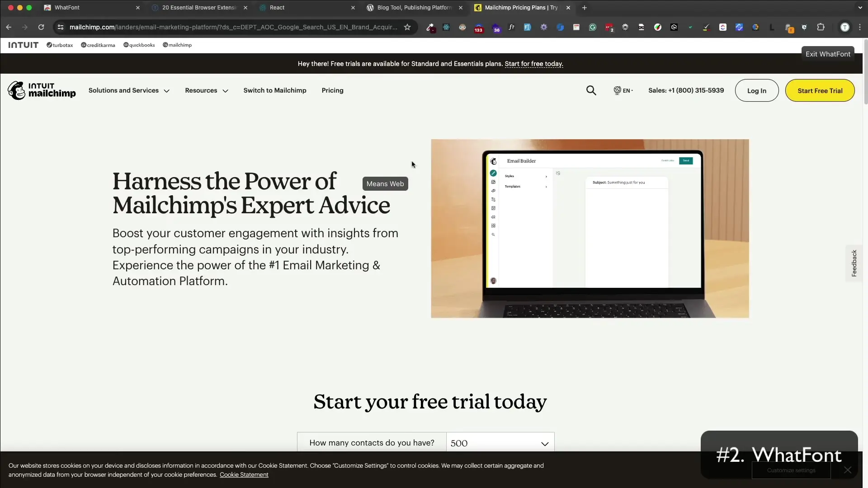This screenshot has height=488, width=868.
Task: Open the site search magnifier
Action: (591, 90)
